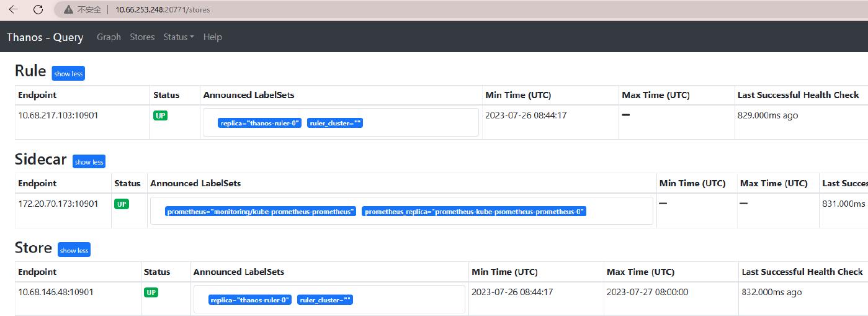Click the UP badge in Sidecar row
This screenshot has height=316, width=868.
[122, 204]
